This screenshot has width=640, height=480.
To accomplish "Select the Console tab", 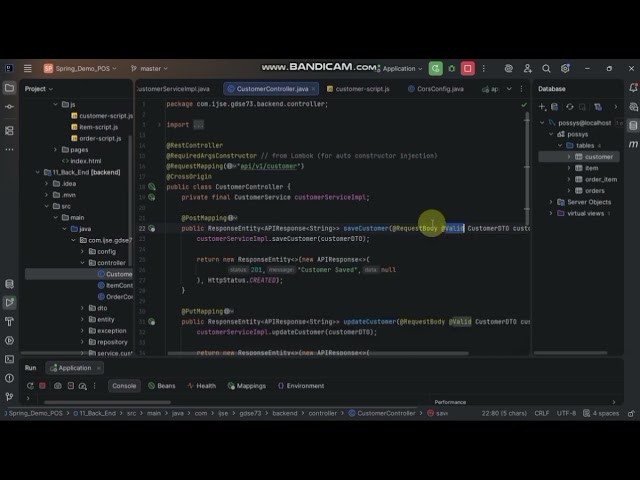I will (124, 386).
